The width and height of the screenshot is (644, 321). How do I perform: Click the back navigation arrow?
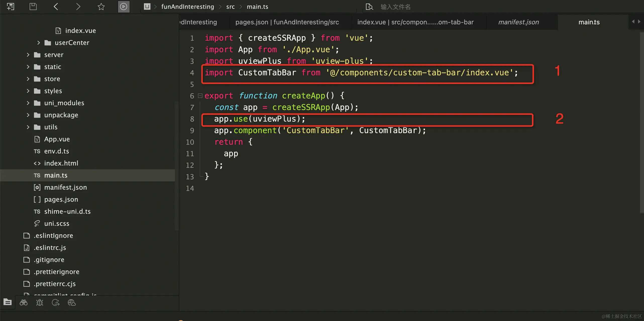pyautogui.click(x=56, y=7)
